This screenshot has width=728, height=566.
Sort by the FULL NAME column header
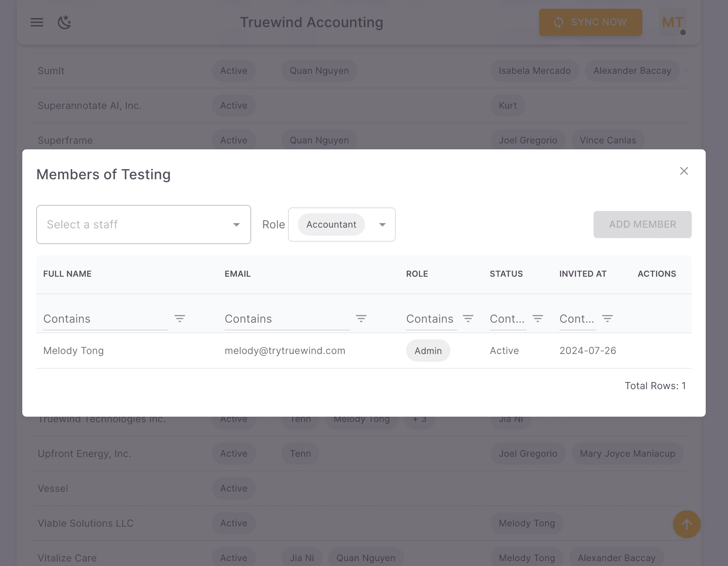(68, 274)
